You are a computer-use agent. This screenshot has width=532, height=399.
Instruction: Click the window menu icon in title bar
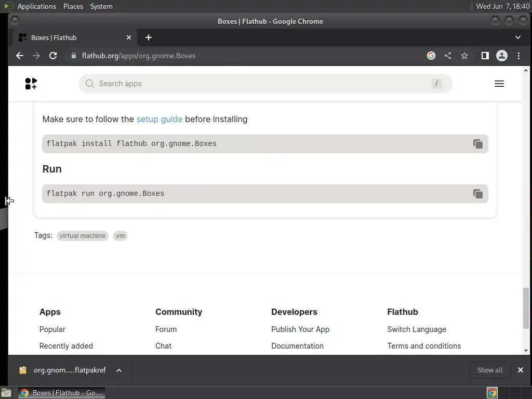click(x=15, y=21)
